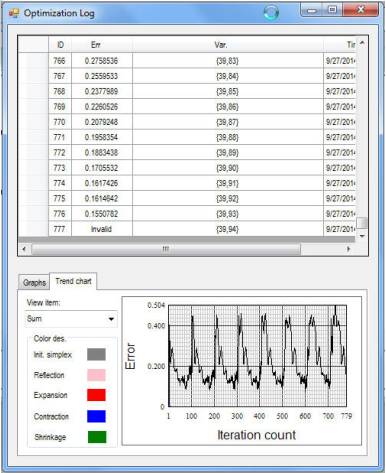Select row 777 with Invalid error
The height and width of the screenshot is (473, 386).
(187, 229)
